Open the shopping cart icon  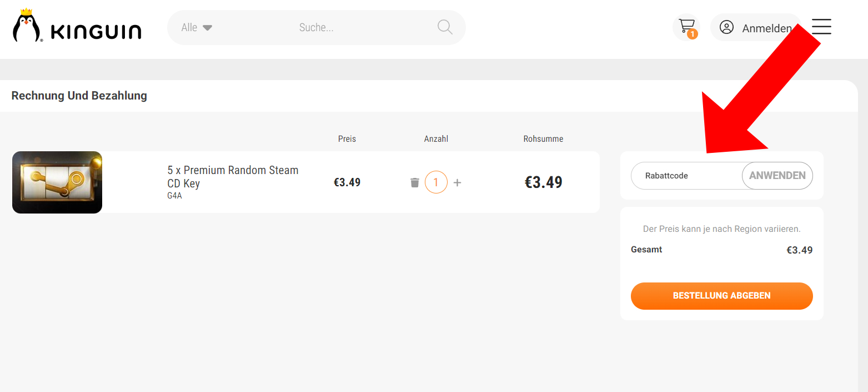(x=686, y=26)
